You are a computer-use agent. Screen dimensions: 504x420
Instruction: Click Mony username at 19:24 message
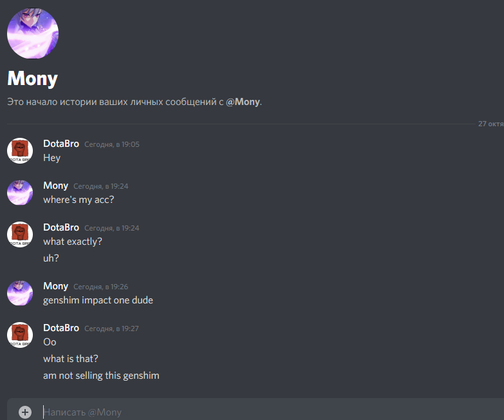click(55, 186)
